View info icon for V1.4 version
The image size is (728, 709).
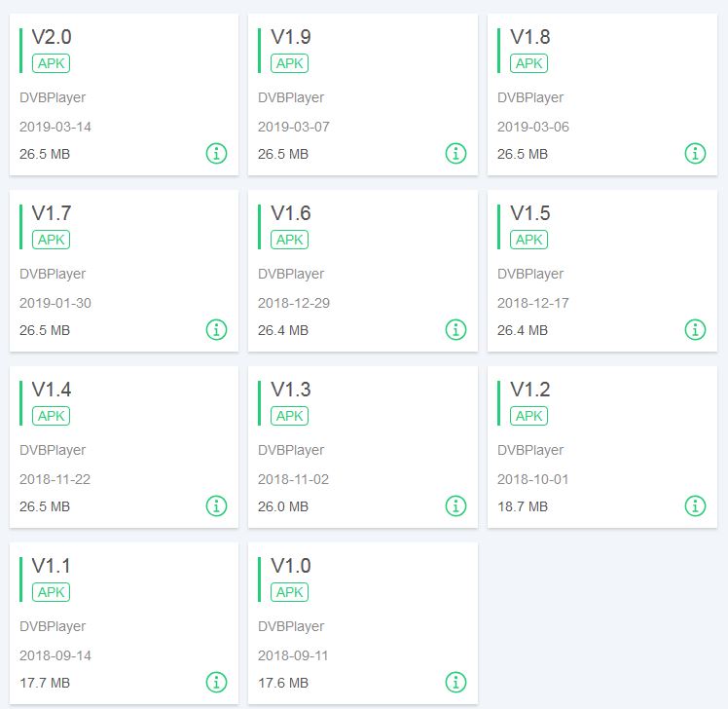pos(216,506)
